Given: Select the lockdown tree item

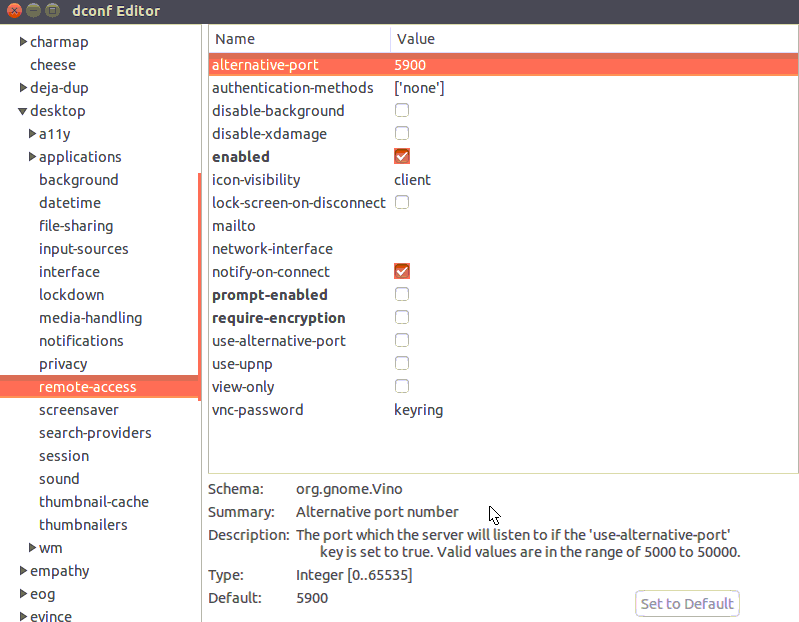Looking at the screenshot, I should 71,294.
